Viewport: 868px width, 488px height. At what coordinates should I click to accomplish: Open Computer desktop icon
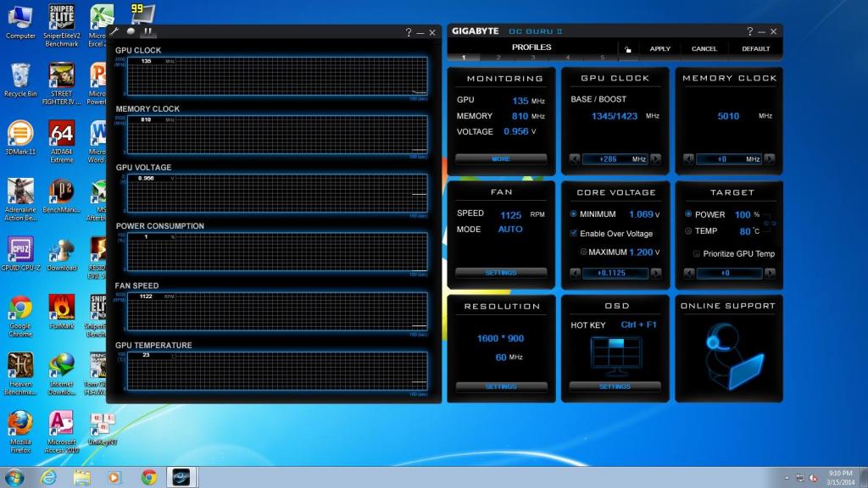[20, 22]
